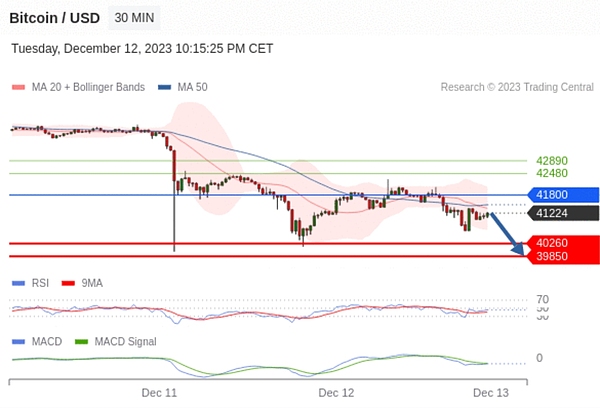Click the 30 MIN timeframe badge
Viewport: 600px width, 408px height.
click(134, 18)
